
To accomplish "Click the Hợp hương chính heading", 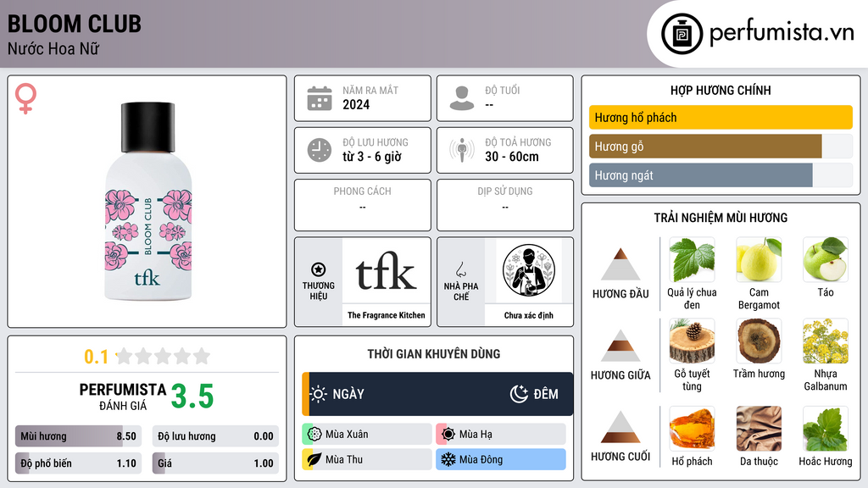I will click(721, 90).
